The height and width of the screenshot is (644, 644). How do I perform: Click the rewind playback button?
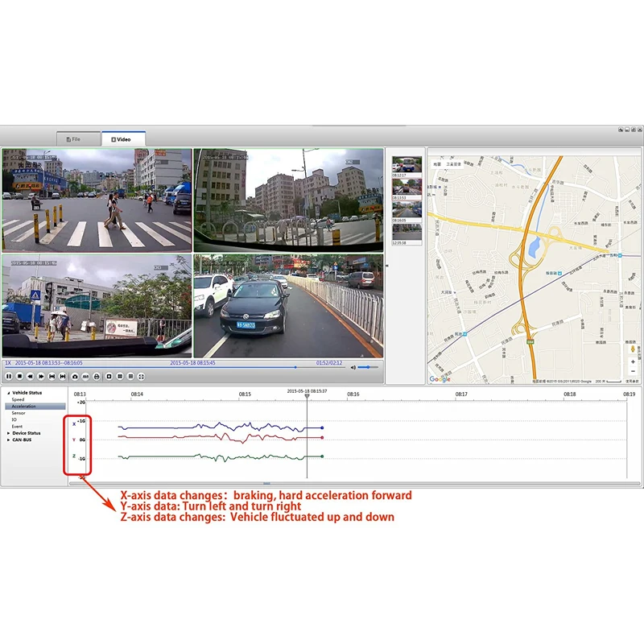tap(30, 376)
